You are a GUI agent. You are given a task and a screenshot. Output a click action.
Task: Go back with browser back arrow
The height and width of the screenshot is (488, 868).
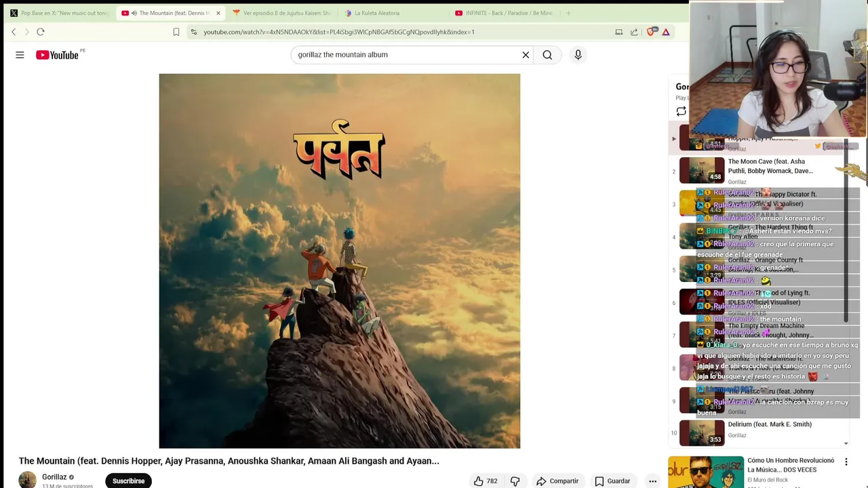[x=14, y=32]
